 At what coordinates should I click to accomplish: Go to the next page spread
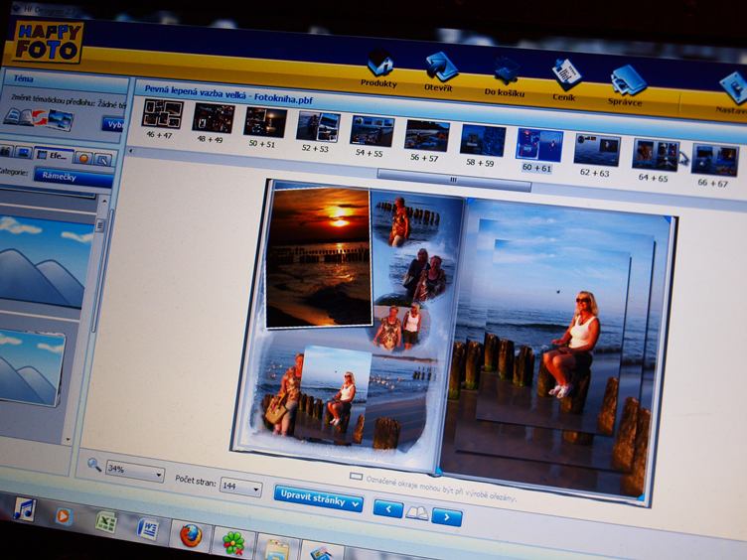(x=446, y=517)
